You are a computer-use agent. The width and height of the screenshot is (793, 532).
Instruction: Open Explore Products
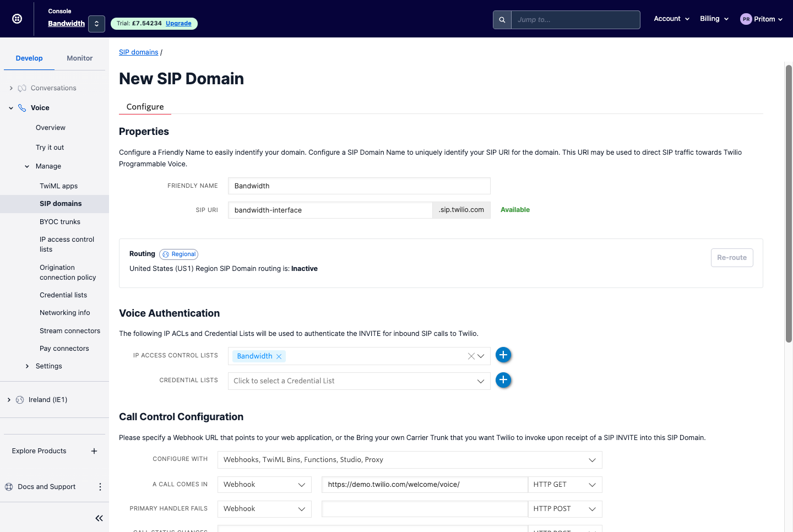pos(39,451)
